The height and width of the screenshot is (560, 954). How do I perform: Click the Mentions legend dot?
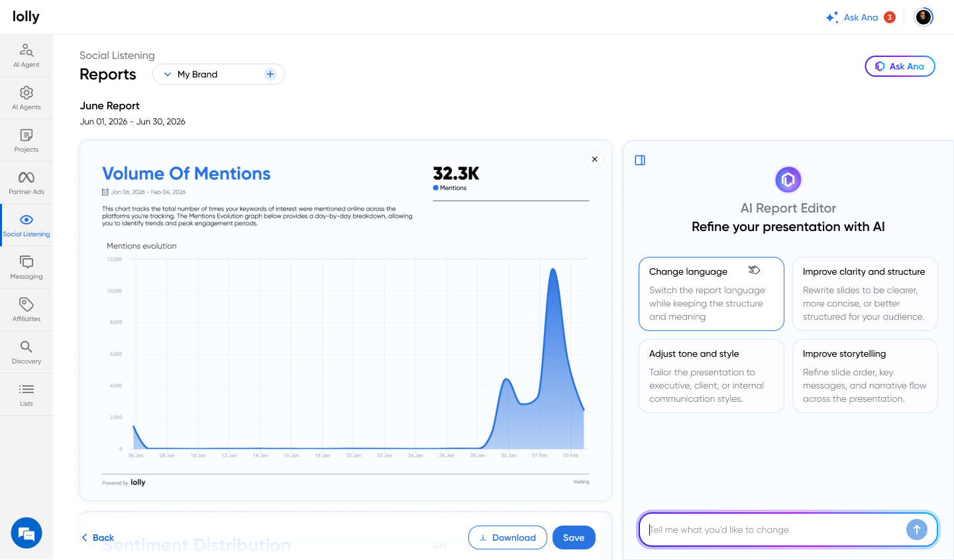[436, 188]
